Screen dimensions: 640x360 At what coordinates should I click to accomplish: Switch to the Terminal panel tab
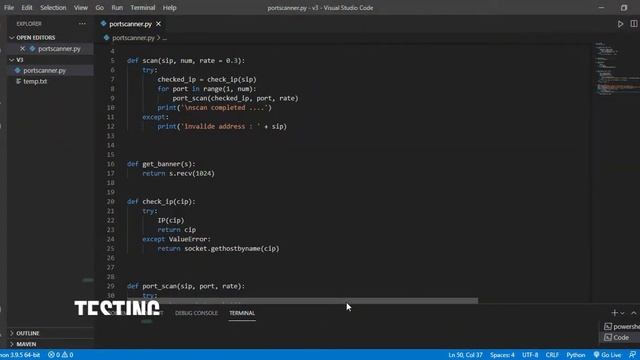coord(242,313)
